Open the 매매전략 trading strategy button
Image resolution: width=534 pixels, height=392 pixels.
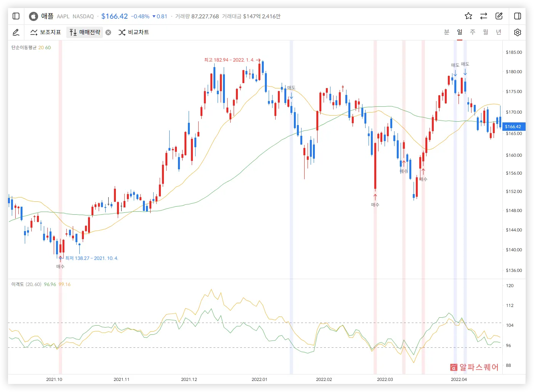click(x=85, y=32)
